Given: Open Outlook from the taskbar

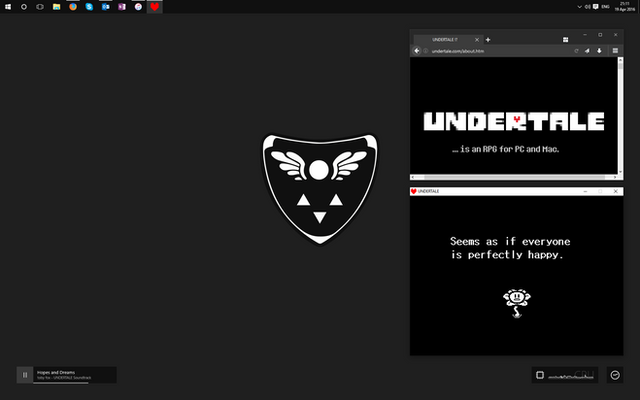Looking at the screenshot, I should [105, 7].
